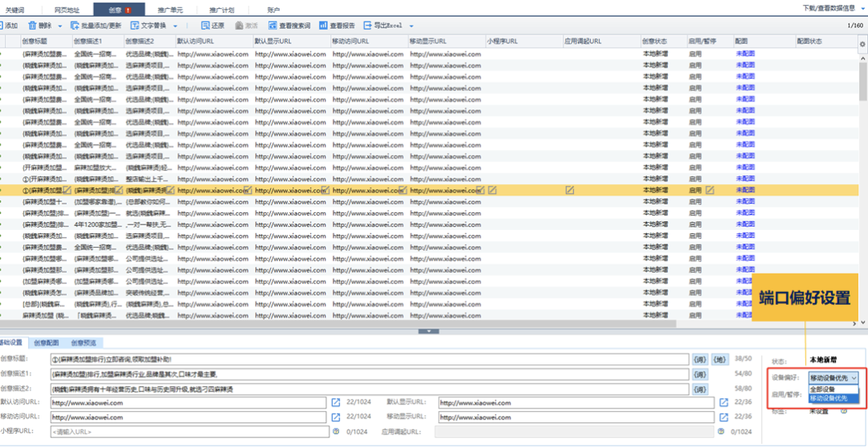The image size is (868, 448).
Task: Click the 文字替换 toolbar icon
Action: 134,26
